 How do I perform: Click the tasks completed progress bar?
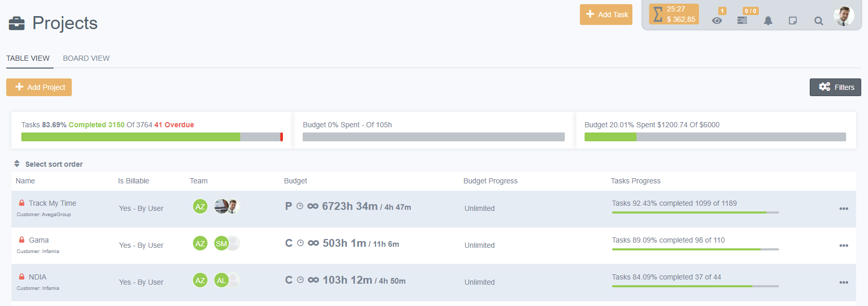click(152, 137)
